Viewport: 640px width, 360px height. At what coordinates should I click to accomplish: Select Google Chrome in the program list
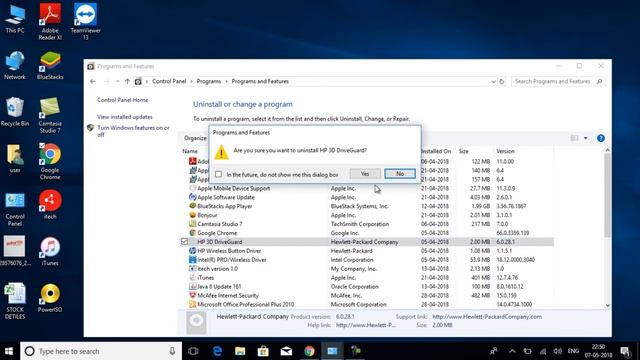(x=367, y=233)
